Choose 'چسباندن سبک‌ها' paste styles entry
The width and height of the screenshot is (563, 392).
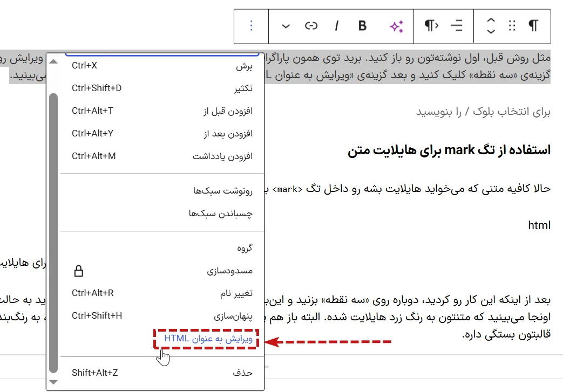[162, 214]
